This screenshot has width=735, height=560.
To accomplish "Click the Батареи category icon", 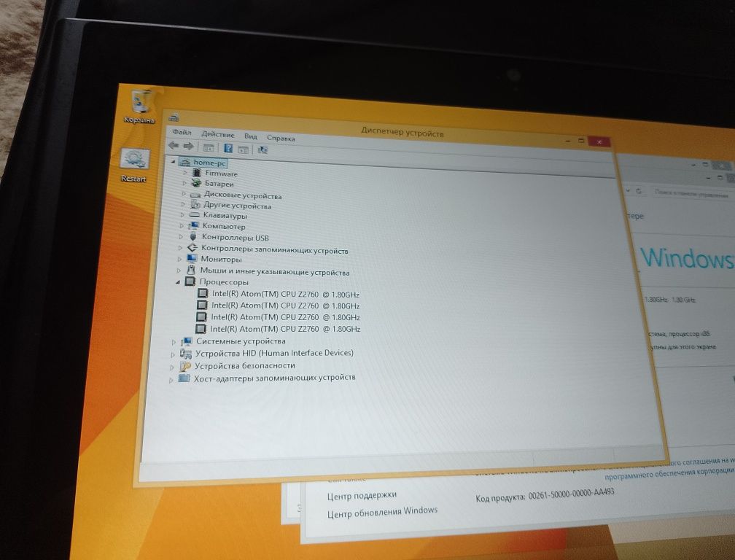I will (196, 183).
